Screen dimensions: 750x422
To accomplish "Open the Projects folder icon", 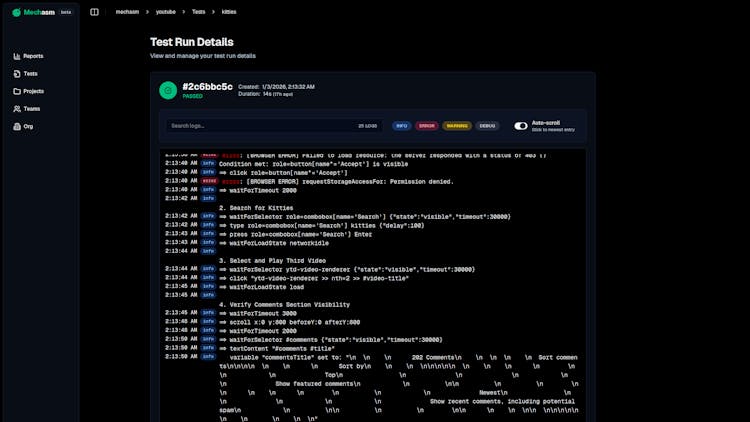I will click(x=17, y=91).
